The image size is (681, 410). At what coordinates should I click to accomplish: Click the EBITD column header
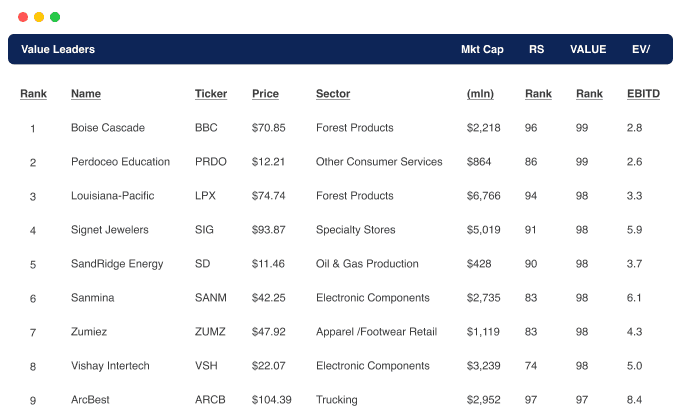pyautogui.click(x=643, y=94)
